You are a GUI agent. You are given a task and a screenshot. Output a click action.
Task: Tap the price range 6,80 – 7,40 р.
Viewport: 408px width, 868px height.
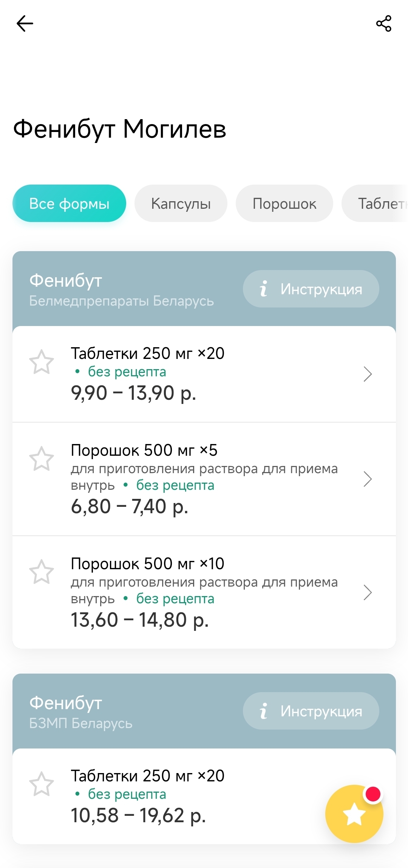pos(130,506)
